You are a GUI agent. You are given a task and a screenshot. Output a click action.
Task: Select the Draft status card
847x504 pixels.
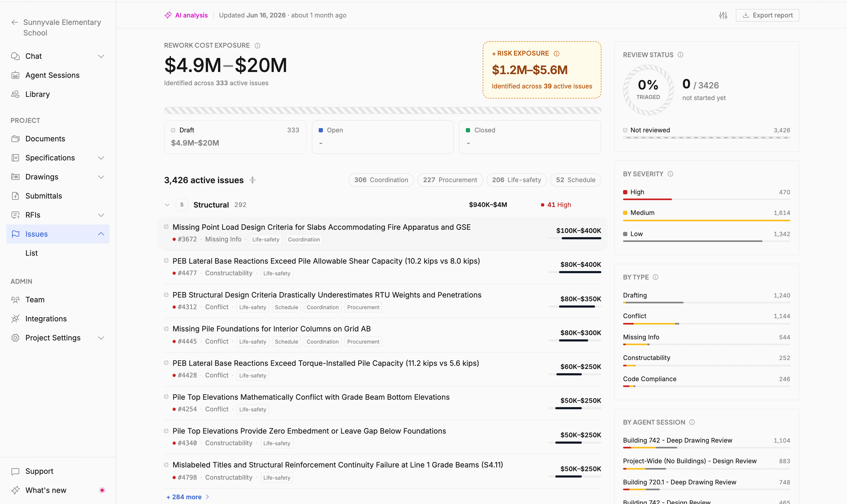coord(235,137)
